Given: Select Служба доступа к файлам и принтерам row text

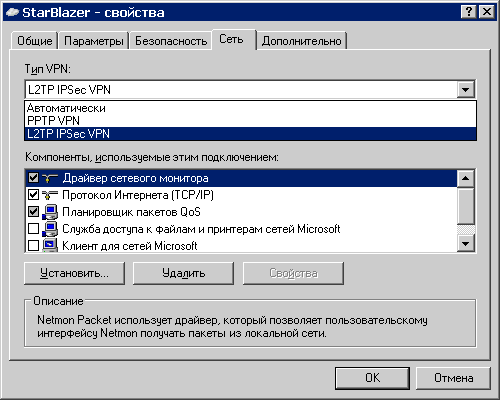Looking at the screenshot, I should point(201,229).
